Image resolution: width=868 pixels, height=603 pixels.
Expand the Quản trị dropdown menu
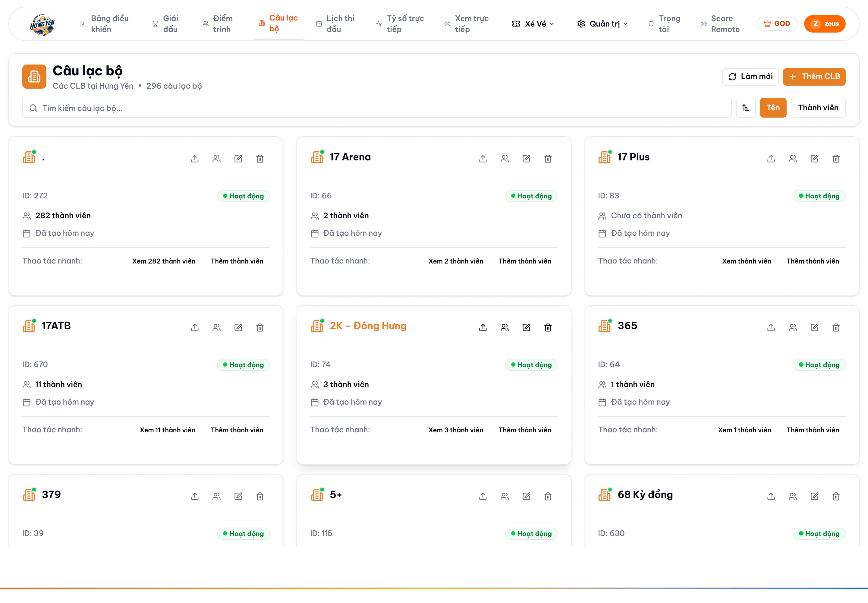tap(602, 24)
